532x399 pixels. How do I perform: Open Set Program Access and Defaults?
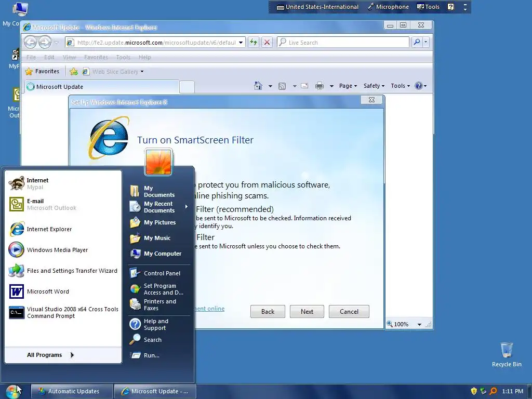click(x=159, y=289)
